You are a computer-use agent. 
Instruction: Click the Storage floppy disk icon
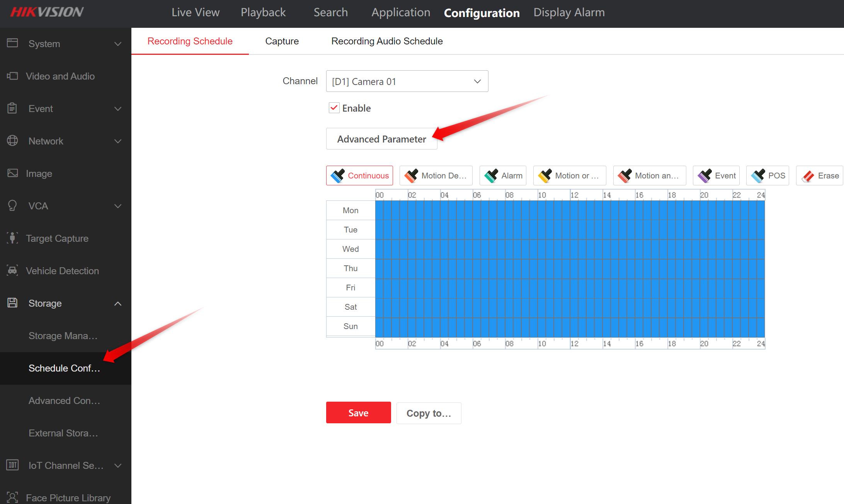[x=12, y=303]
